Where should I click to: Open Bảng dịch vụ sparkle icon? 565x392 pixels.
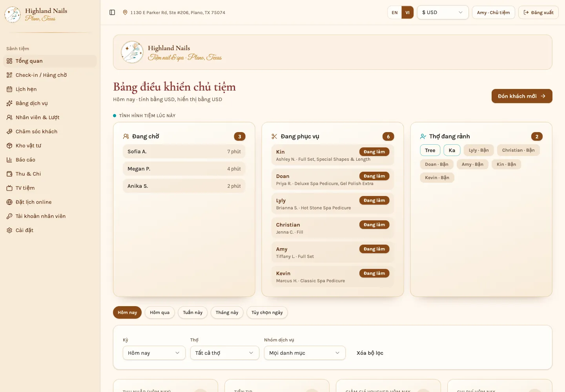pyautogui.click(x=9, y=103)
